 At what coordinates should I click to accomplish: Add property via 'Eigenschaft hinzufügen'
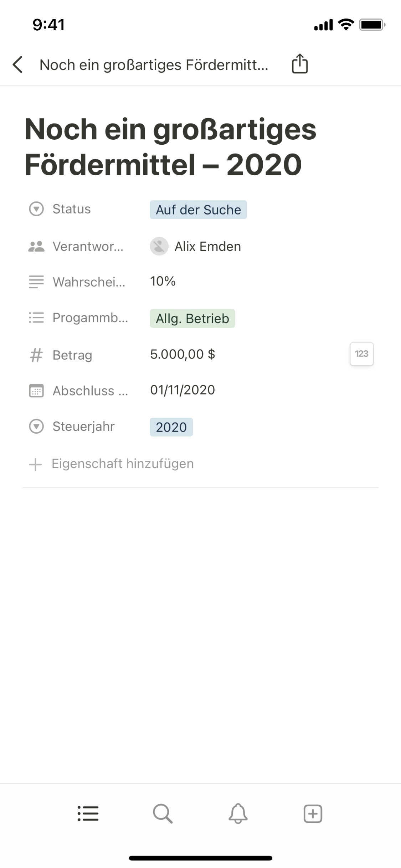click(x=122, y=464)
